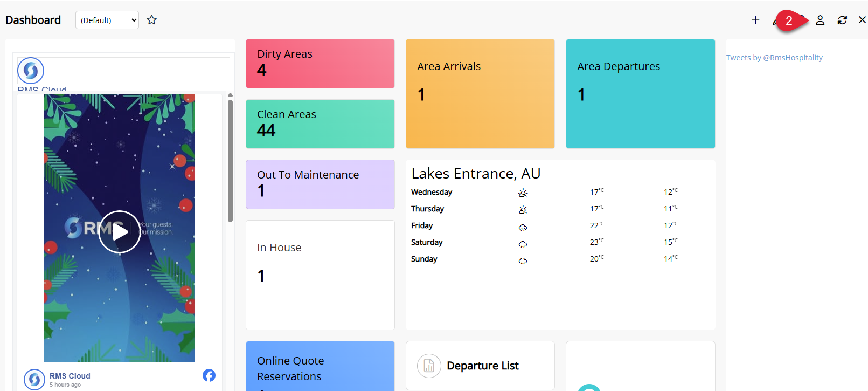868x391 pixels.
Task: Click Wednesday's sunny weather icon
Action: pos(523,193)
